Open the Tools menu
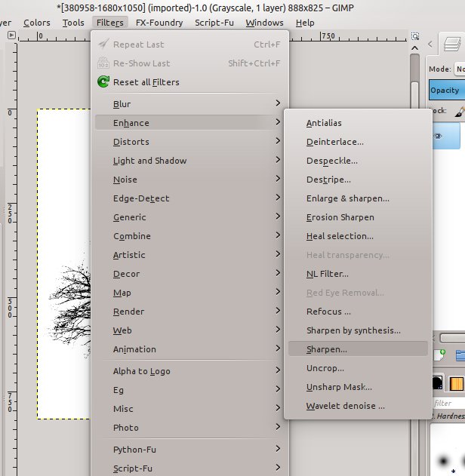This screenshot has width=465, height=476. tap(73, 23)
